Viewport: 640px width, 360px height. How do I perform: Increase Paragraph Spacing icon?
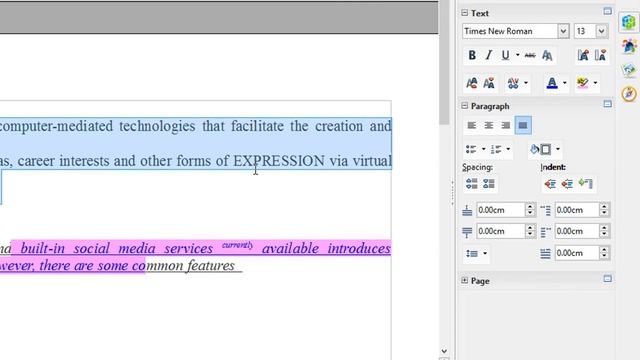pyautogui.click(x=472, y=184)
